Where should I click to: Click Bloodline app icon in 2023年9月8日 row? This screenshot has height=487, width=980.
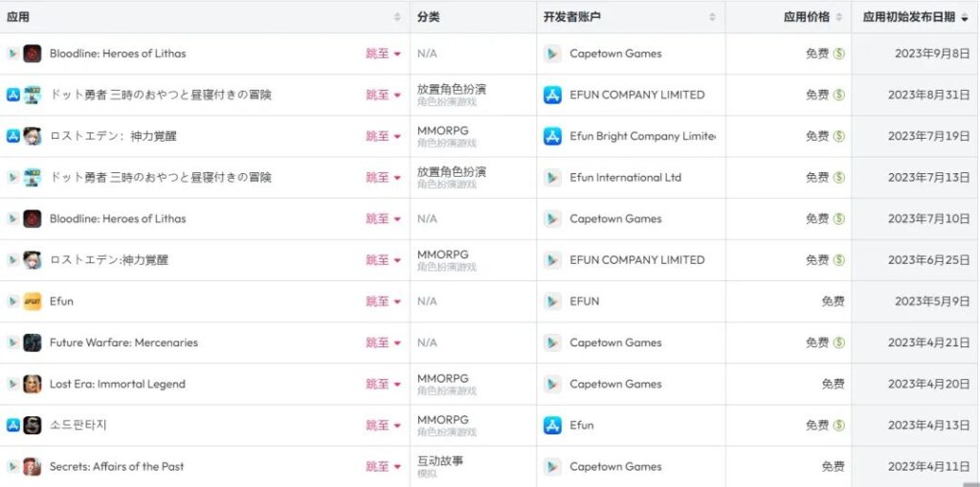tap(33, 54)
